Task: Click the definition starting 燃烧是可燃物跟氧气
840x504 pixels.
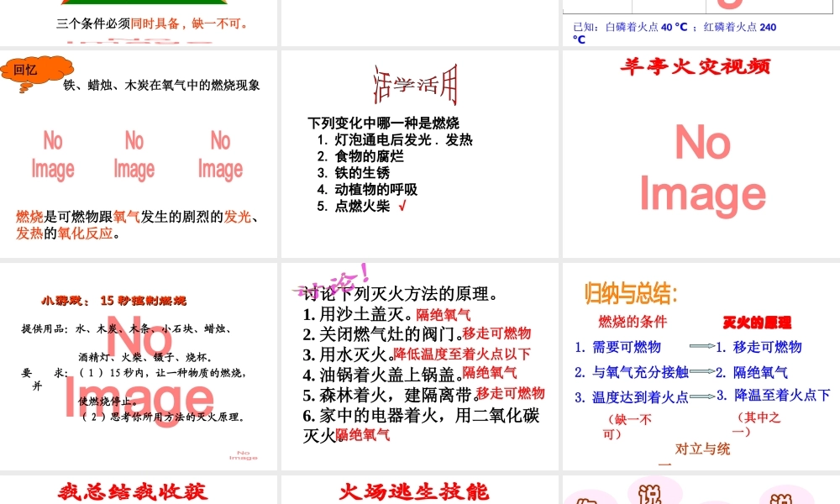Action: [x=137, y=225]
